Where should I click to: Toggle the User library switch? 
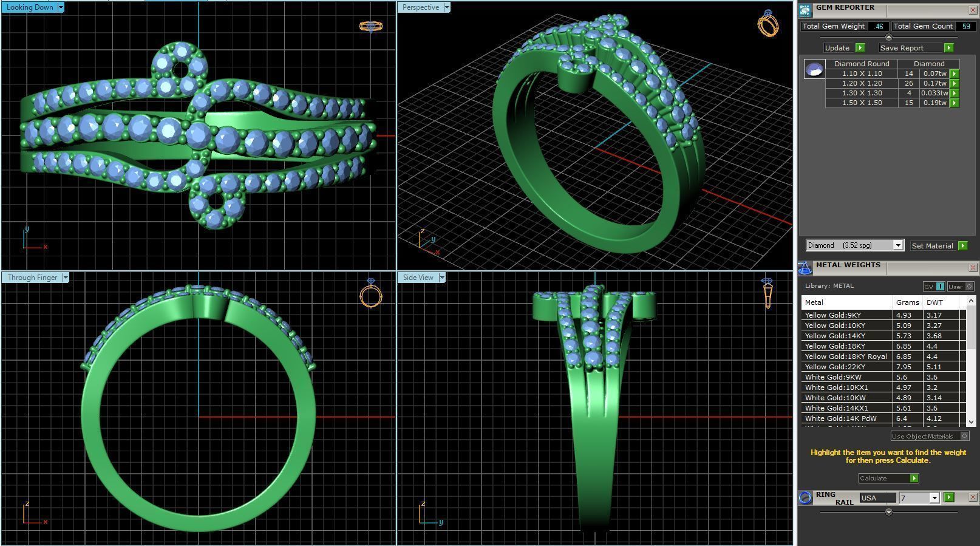[960, 287]
